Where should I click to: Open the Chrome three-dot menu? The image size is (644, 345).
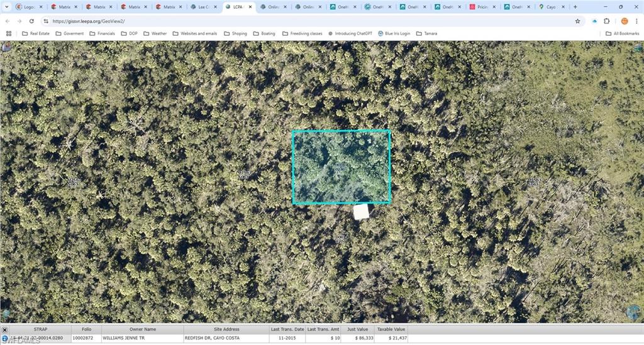tap(636, 21)
